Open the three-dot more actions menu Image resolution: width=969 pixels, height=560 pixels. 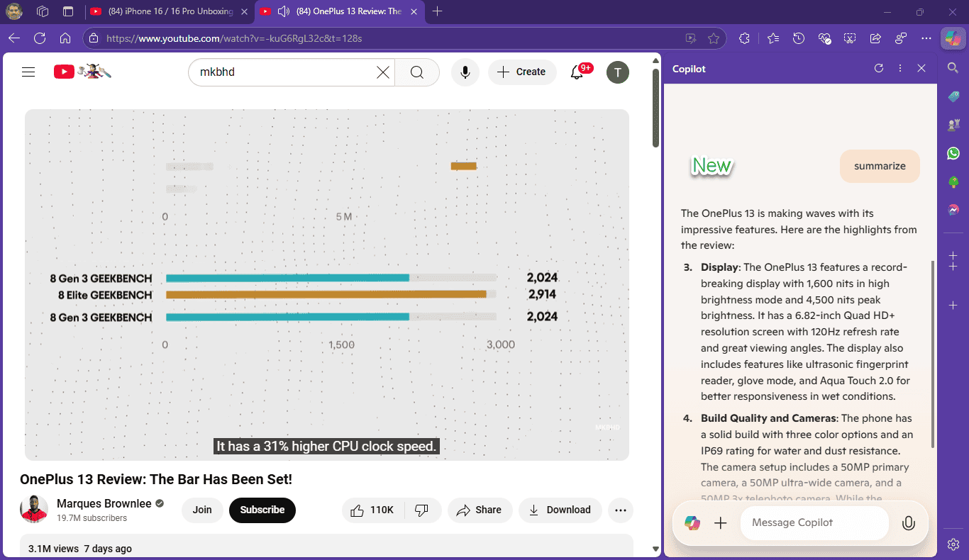(x=621, y=510)
